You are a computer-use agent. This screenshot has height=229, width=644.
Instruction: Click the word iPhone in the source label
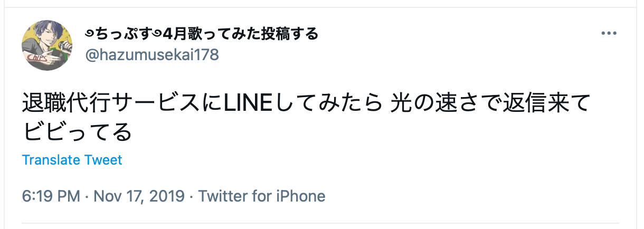click(300, 196)
